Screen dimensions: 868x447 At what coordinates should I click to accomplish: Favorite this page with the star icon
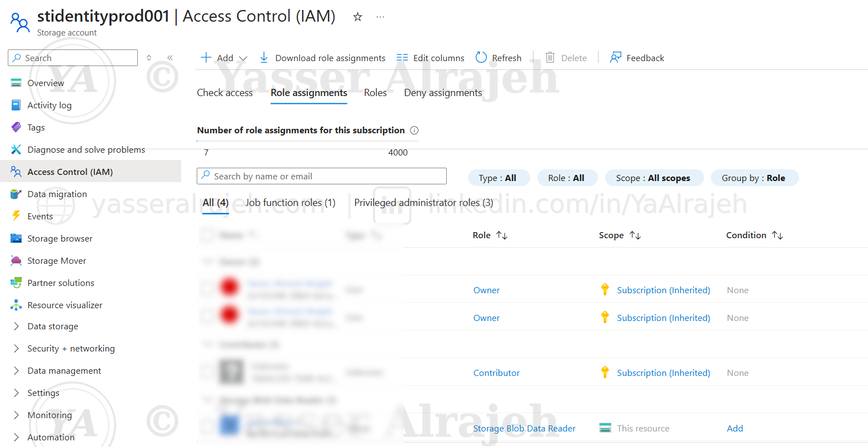point(358,17)
